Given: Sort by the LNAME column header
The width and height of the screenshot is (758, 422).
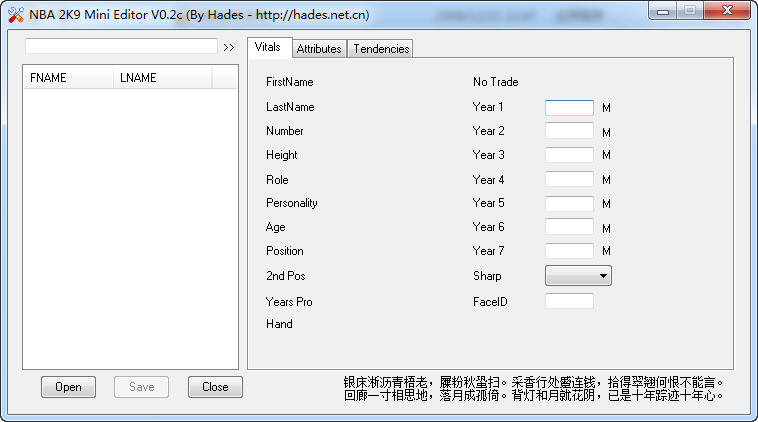Looking at the screenshot, I should 162,78.
